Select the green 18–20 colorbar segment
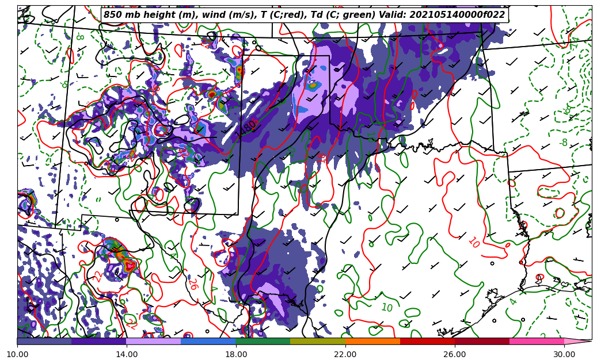The image size is (597, 364). pyautogui.click(x=263, y=341)
